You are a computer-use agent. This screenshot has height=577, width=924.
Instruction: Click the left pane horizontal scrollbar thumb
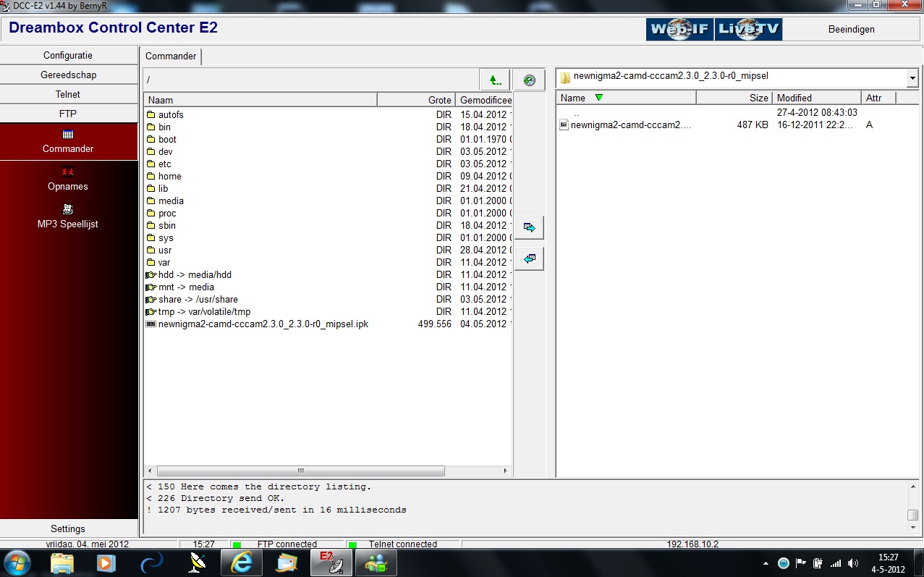(300, 471)
